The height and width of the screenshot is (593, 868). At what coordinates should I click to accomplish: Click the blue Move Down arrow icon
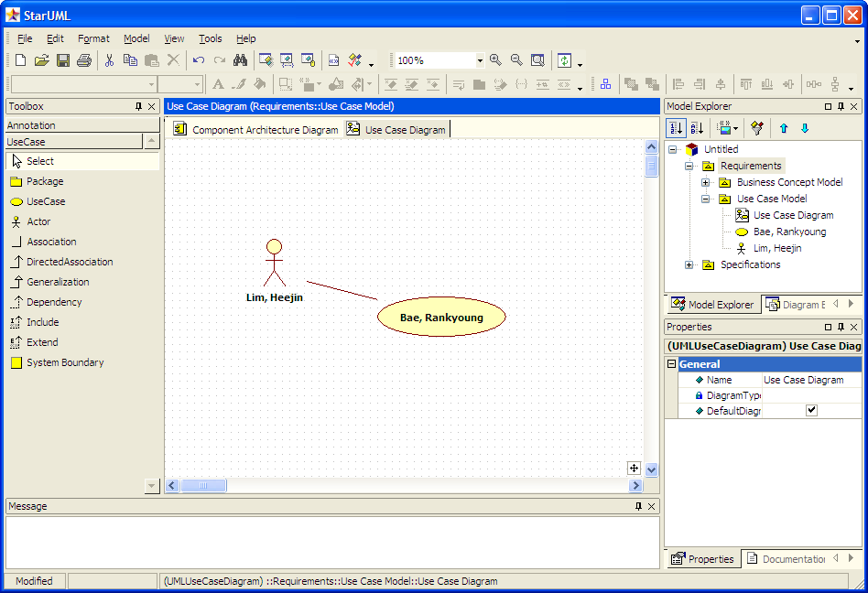click(x=805, y=128)
